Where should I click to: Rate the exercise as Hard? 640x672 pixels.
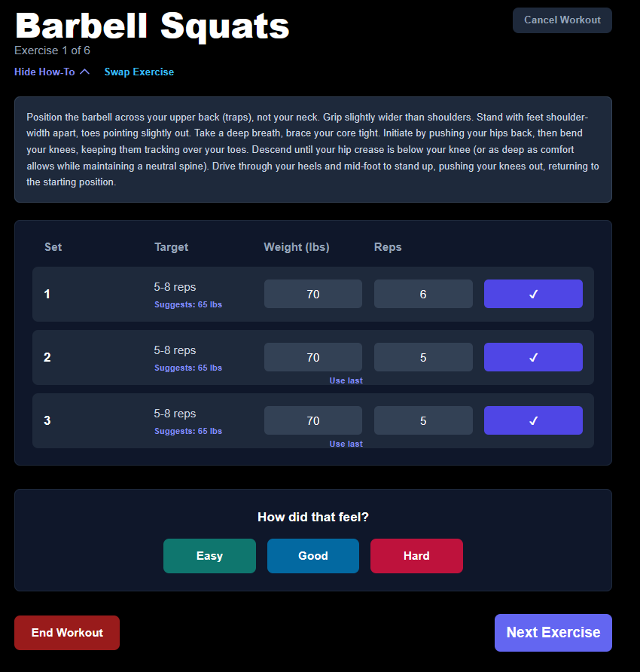pyautogui.click(x=416, y=556)
